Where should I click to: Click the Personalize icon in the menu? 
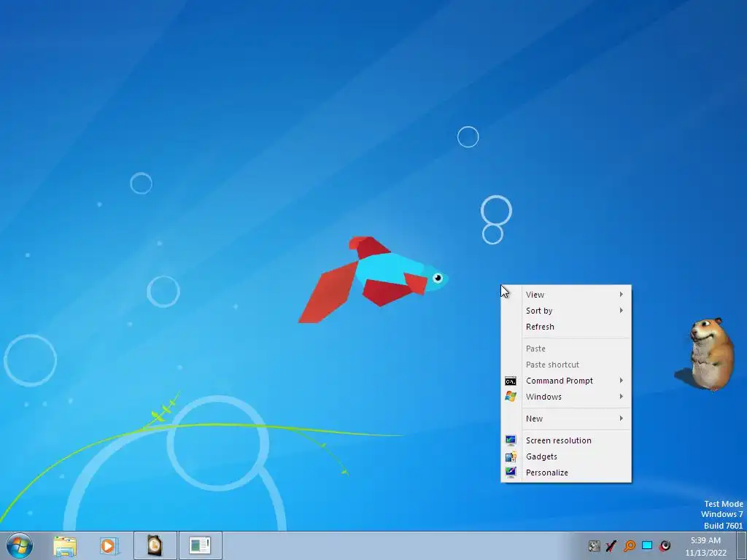510,472
